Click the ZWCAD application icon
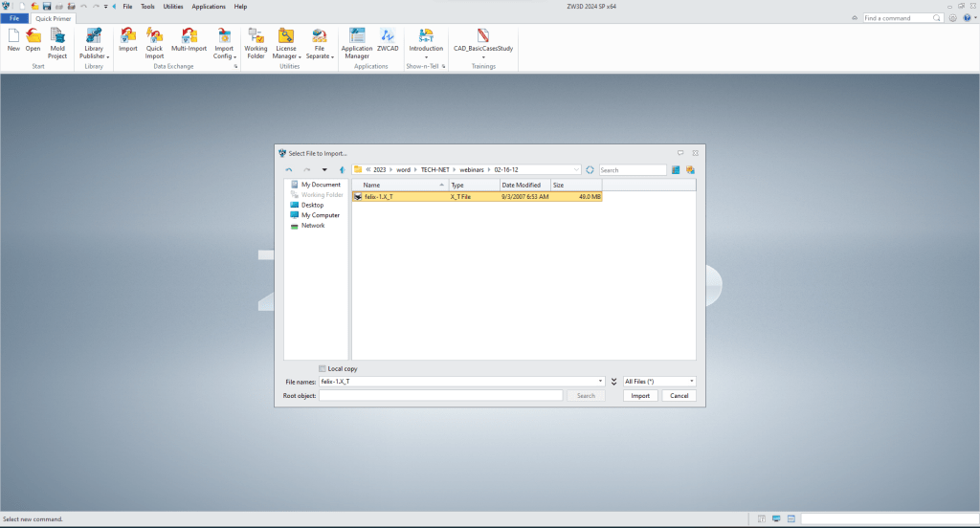The height and width of the screenshot is (528, 980). [x=388, y=43]
